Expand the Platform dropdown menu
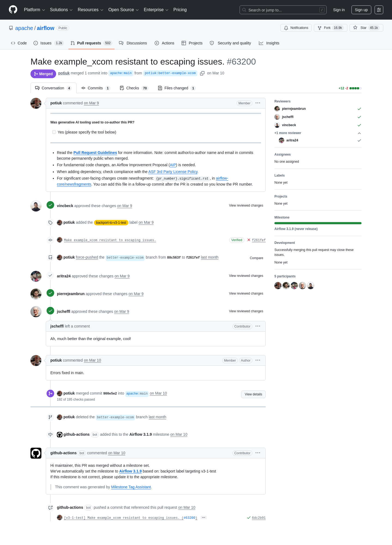 34,10
